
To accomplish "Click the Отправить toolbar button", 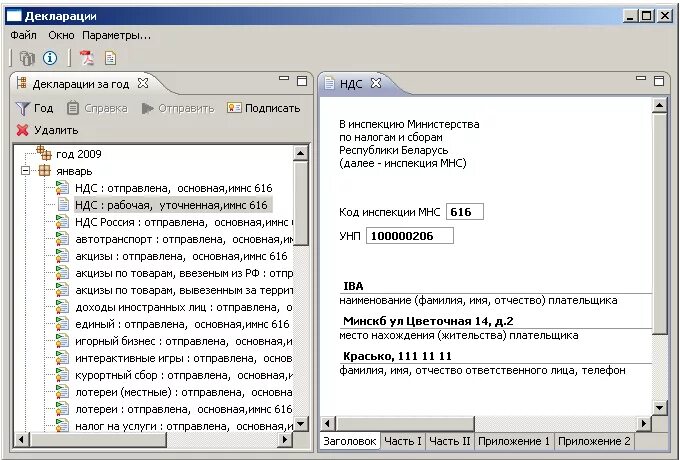I will point(178,108).
